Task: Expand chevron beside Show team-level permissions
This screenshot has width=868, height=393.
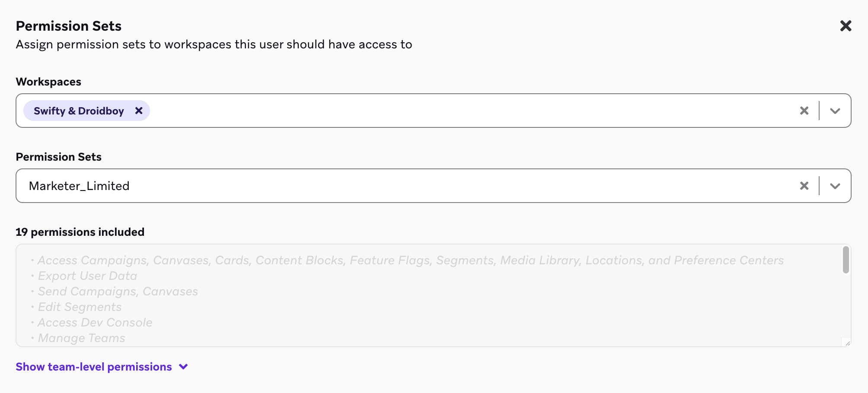Action: tap(184, 367)
